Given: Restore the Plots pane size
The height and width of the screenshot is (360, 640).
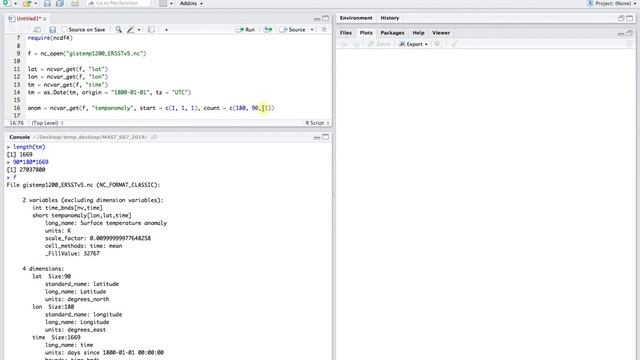Looking at the screenshot, I should [x=629, y=33].
